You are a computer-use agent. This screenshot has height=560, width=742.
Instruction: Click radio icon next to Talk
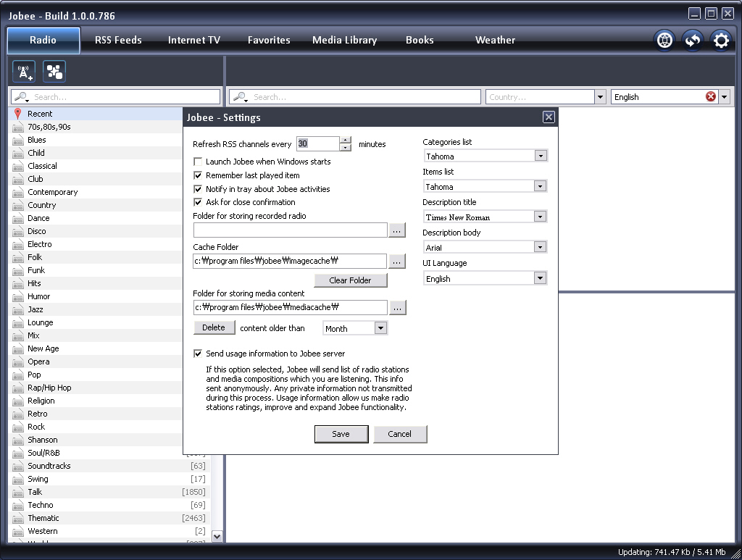click(17, 492)
